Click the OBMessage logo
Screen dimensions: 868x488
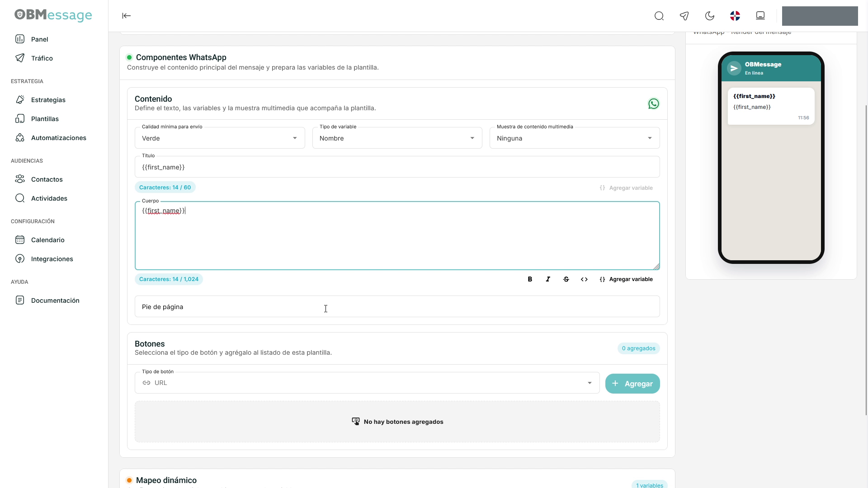[53, 15]
